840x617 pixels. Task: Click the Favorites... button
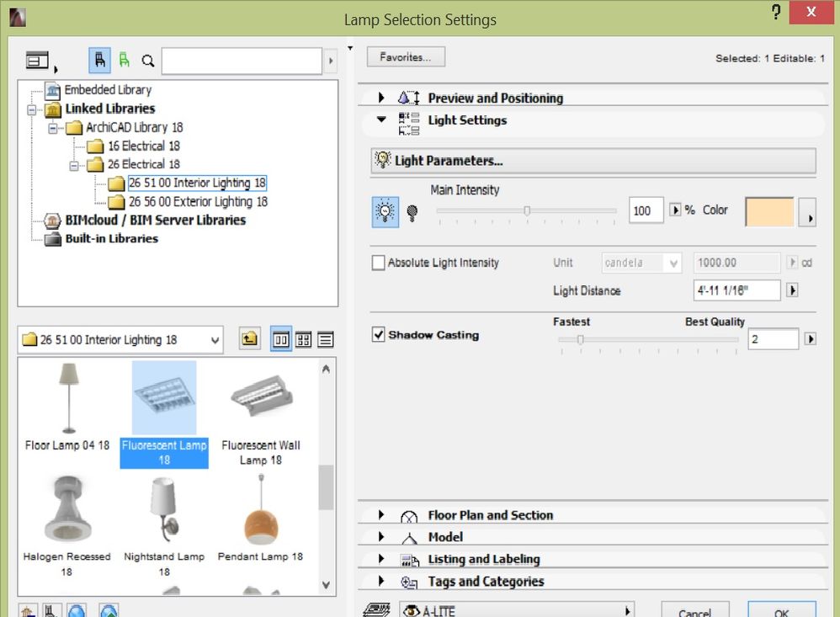tap(406, 56)
